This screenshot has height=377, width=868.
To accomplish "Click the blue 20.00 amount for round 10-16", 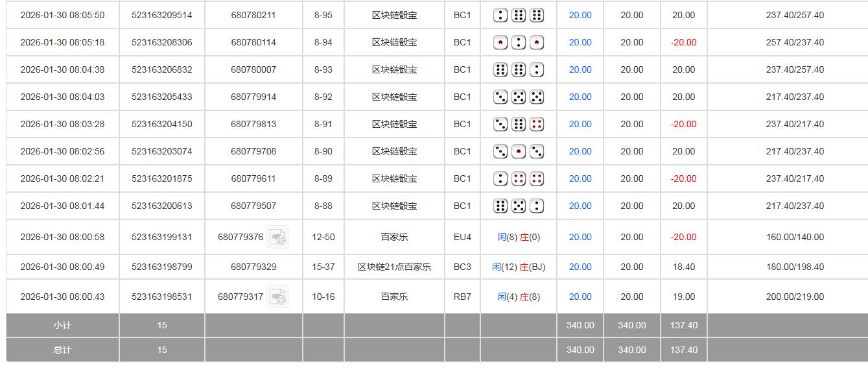I will click(579, 296).
